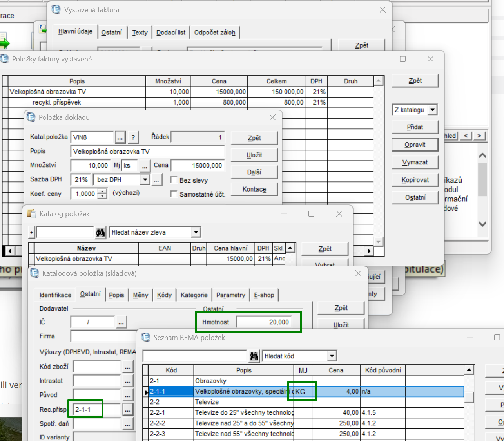Screen dimensions: 504x441
Task: Open unit lookup button next to Mj ks
Action: [145, 166]
